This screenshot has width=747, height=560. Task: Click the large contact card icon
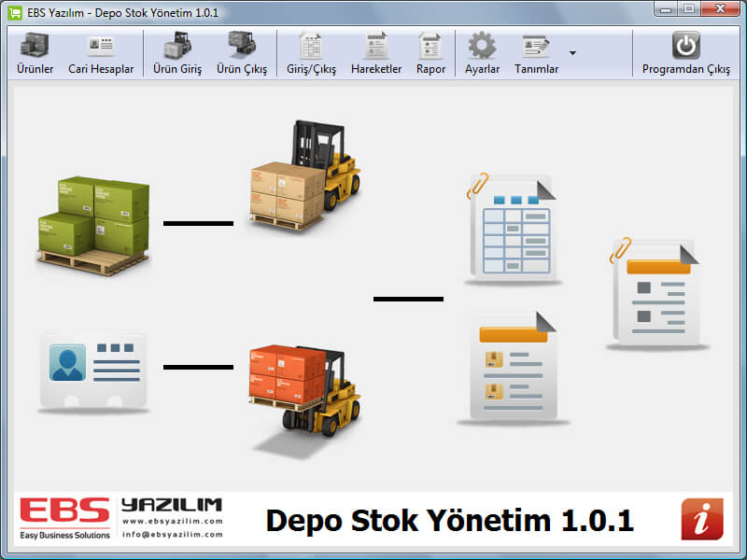(x=93, y=371)
